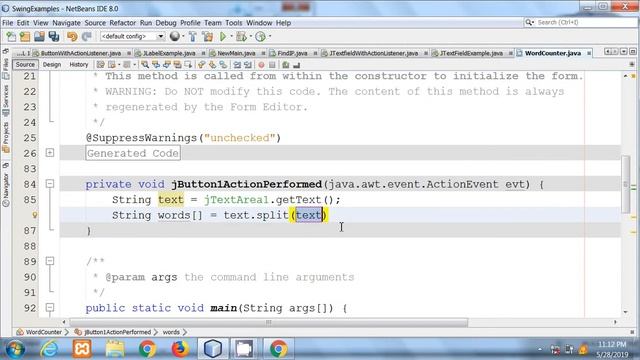Open the Refactor menu
The height and width of the screenshot is (360, 640).
(x=122, y=23)
